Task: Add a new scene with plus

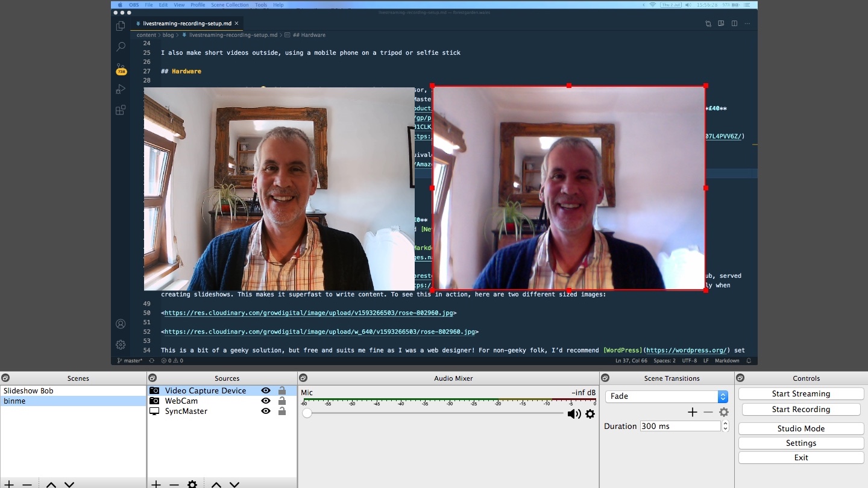Action: pyautogui.click(x=9, y=484)
